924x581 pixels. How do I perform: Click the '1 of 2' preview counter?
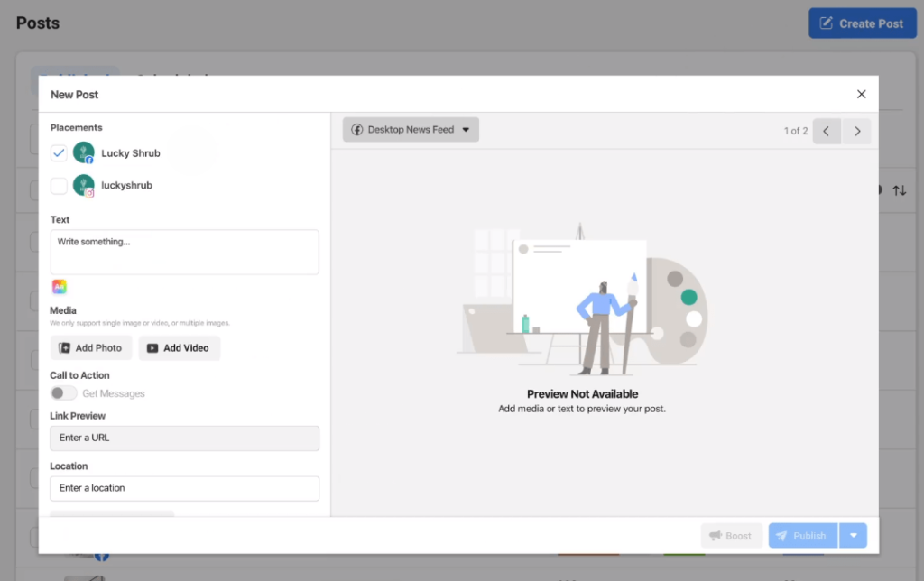(796, 131)
